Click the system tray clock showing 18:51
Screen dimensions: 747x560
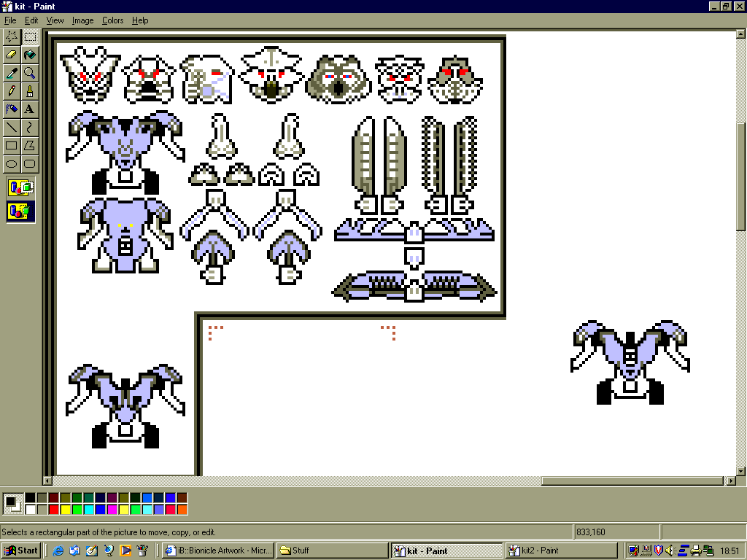tap(729, 551)
